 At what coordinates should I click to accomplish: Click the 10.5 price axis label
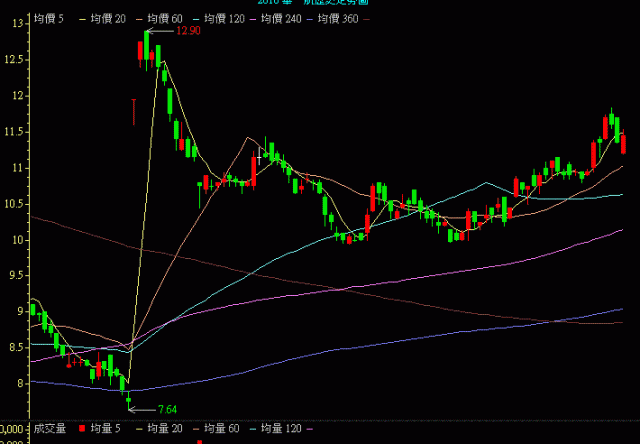pos(15,204)
